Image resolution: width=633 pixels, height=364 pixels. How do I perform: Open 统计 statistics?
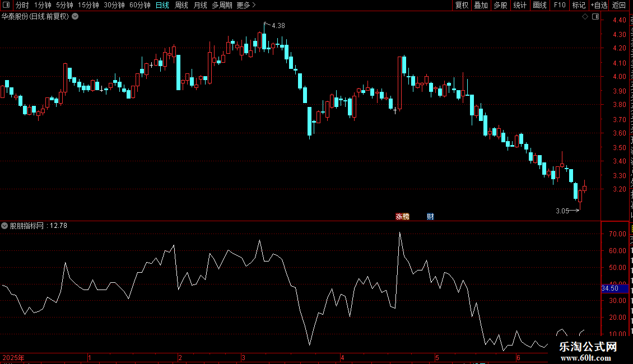click(519, 5)
